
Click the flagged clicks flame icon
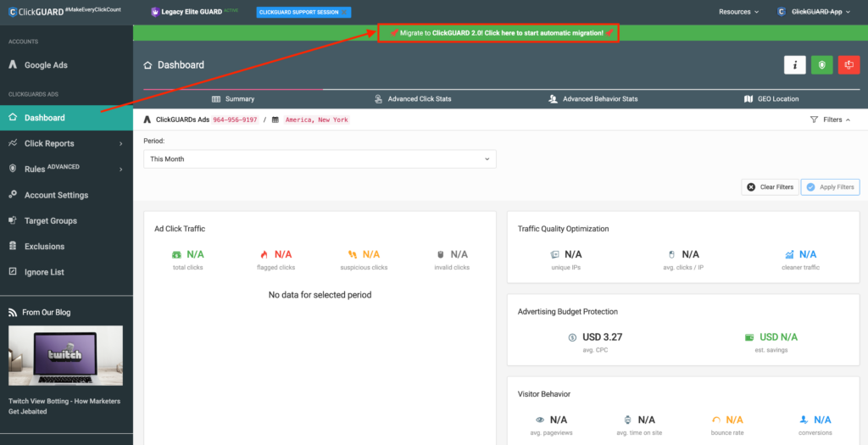click(x=264, y=254)
